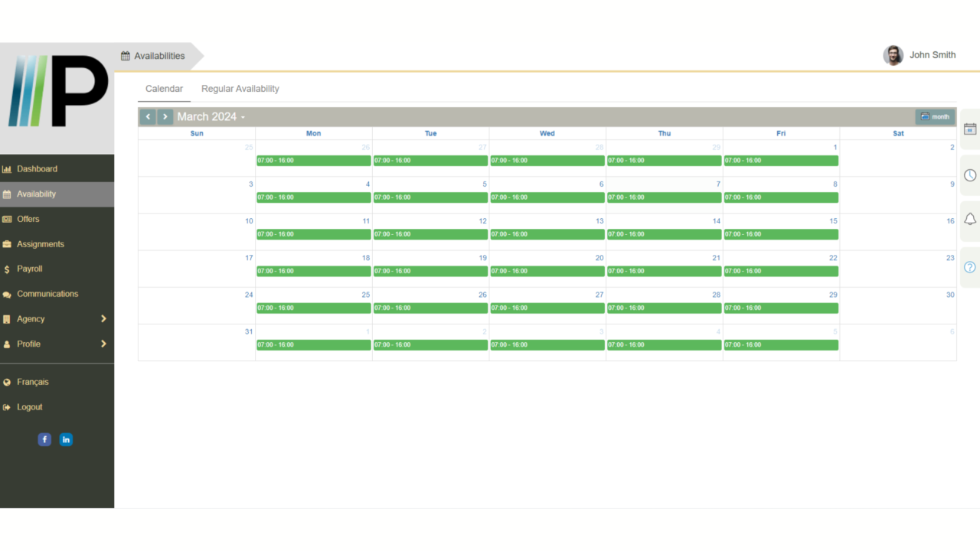The height and width of the screenshot is (551, 980).
Task: Open the calendar sidebar icon on the right
Action: [x=969, y=130]
